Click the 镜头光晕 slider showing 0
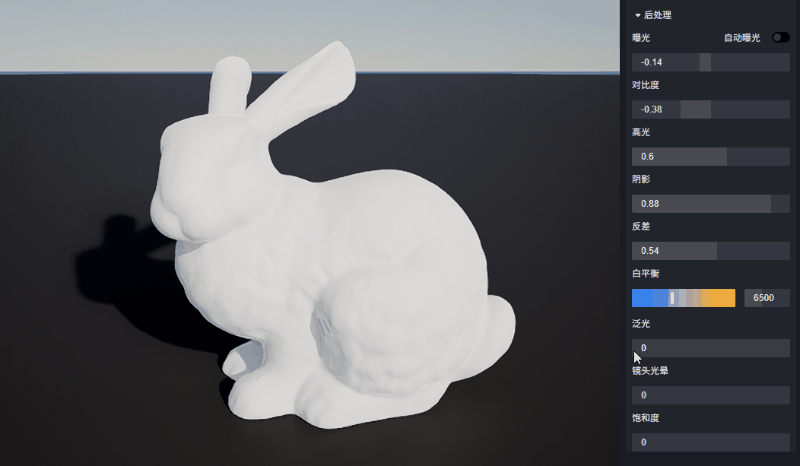This screenshot has height=466, width=800. (711, 395)
